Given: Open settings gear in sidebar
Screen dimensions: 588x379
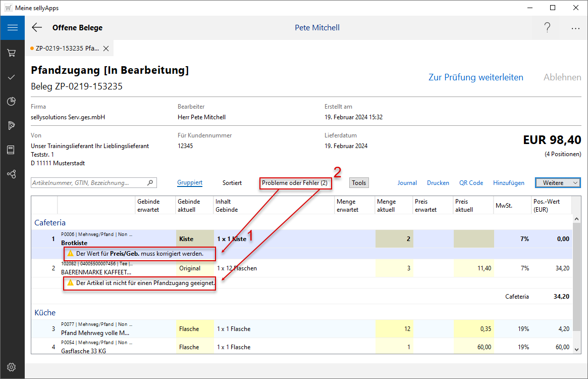Looking at the screenshot, I should click(x=12, y=367).
